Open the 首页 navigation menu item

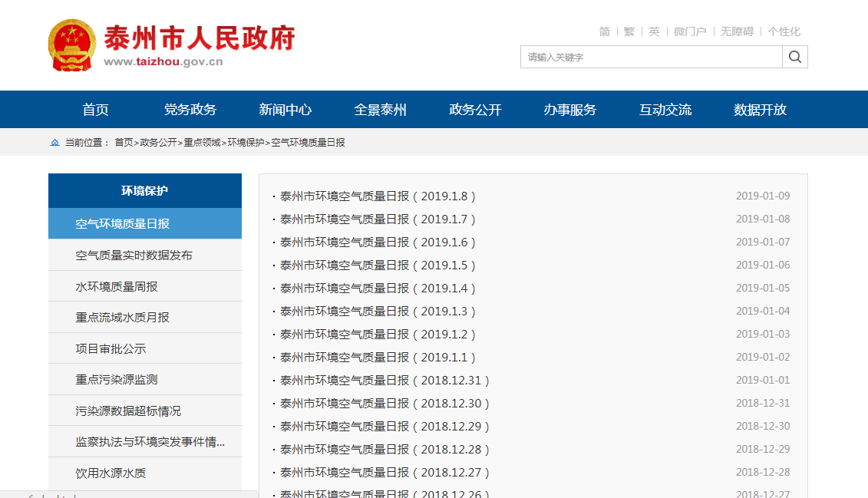pyautogui.click(x=96, y=110)
